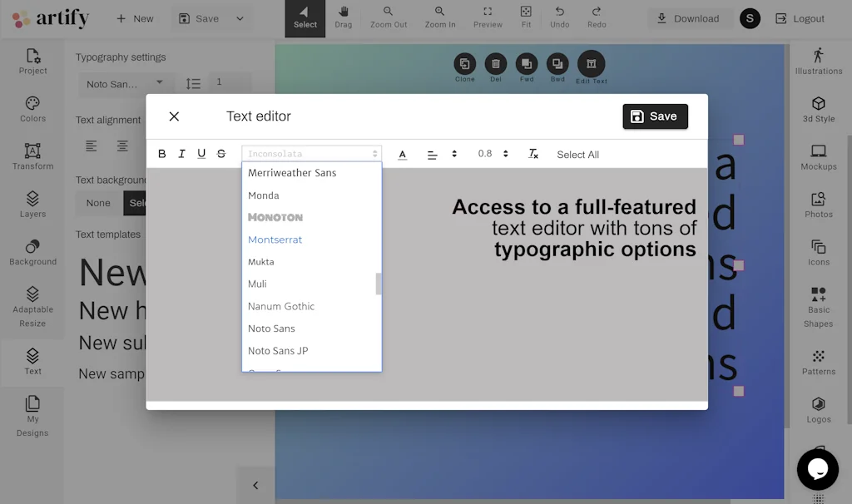Pick Nanum Gothic font from list
Viewport: 852px width, 504px height.
click(281, 306)
